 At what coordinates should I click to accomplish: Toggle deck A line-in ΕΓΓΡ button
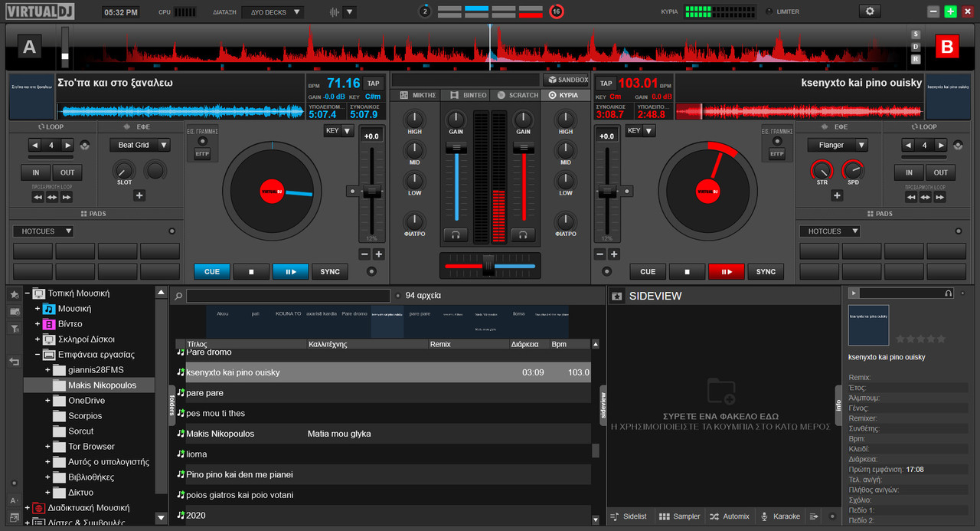coord(202,154)
